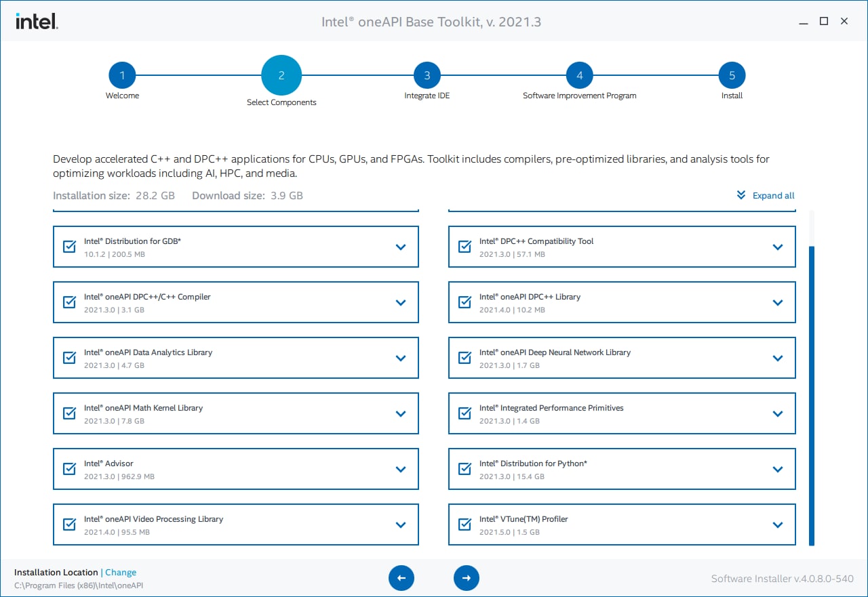This screenshot has width=868, height=597.
Task: Click the double-chevron Expand all icon
Action: coord(741,195)
